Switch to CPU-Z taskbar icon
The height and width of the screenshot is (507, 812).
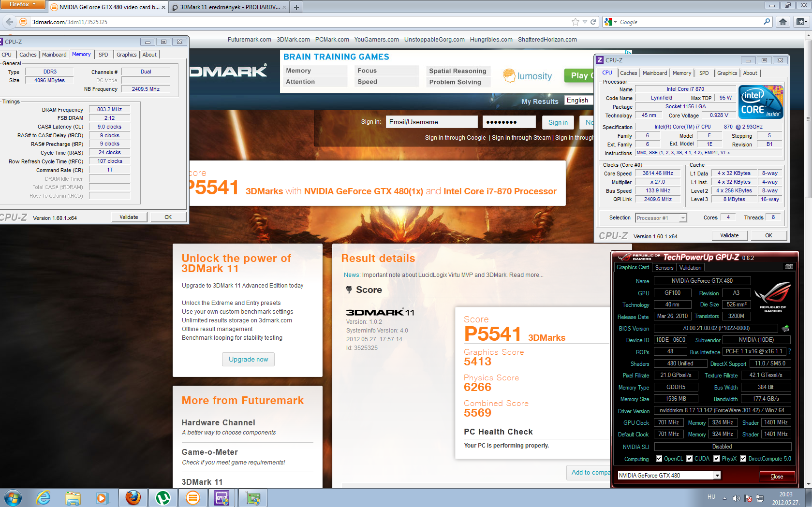(x=222, y=498)
